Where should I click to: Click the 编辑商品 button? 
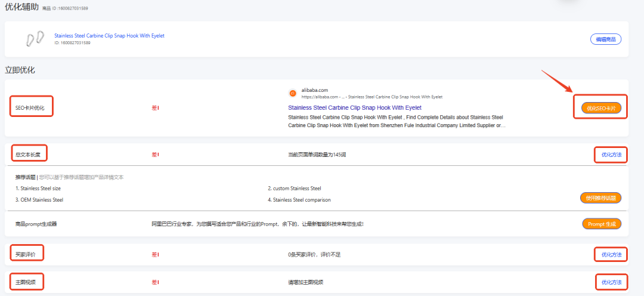pos(605,39)
